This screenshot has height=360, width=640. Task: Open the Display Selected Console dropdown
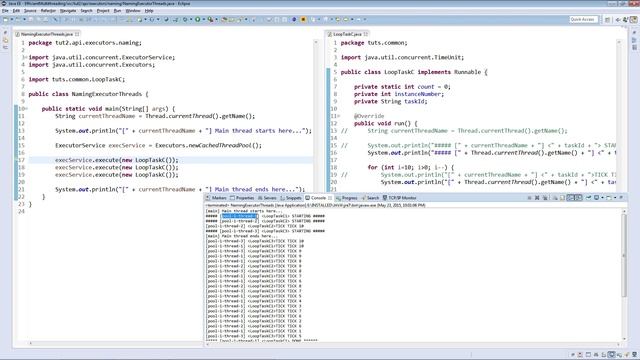[x=602, y=198]
